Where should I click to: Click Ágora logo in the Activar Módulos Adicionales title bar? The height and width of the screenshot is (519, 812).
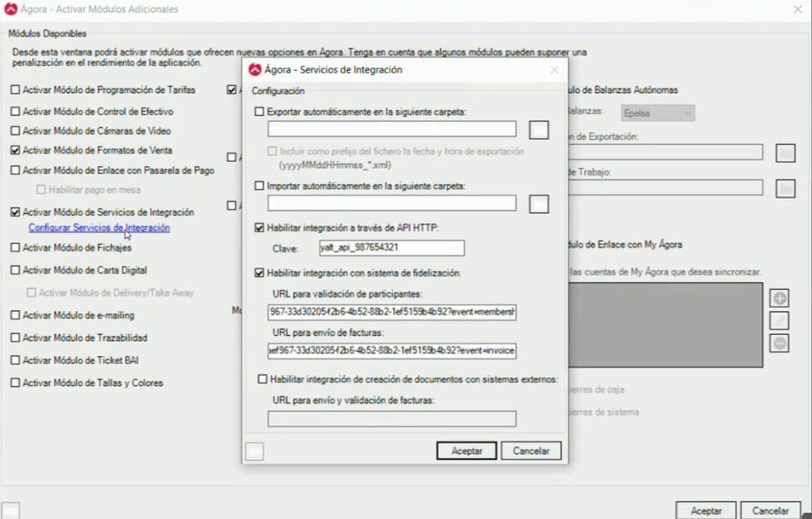coord(10,9)
